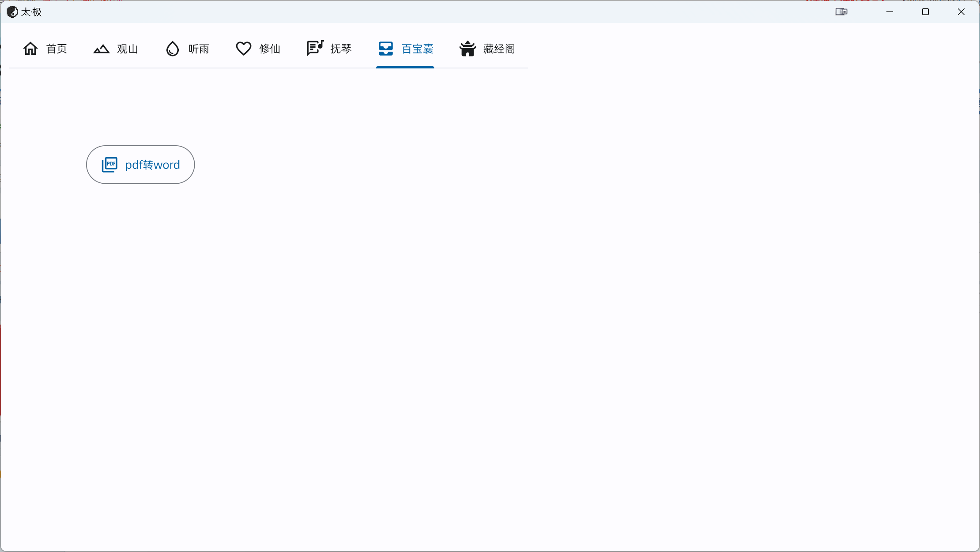Open the 抚琴 tab
The image size is (980, 552).
click(x=341, y=49)
